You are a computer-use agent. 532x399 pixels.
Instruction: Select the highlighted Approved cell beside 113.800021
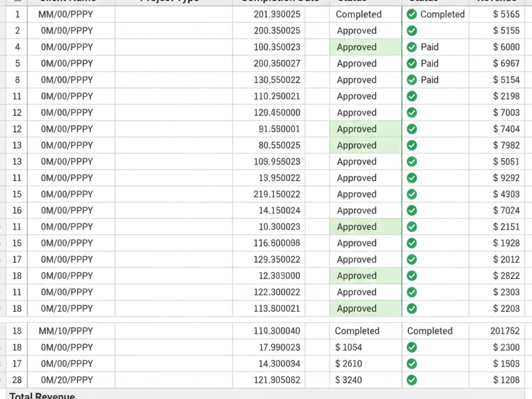tap(365, 309)
